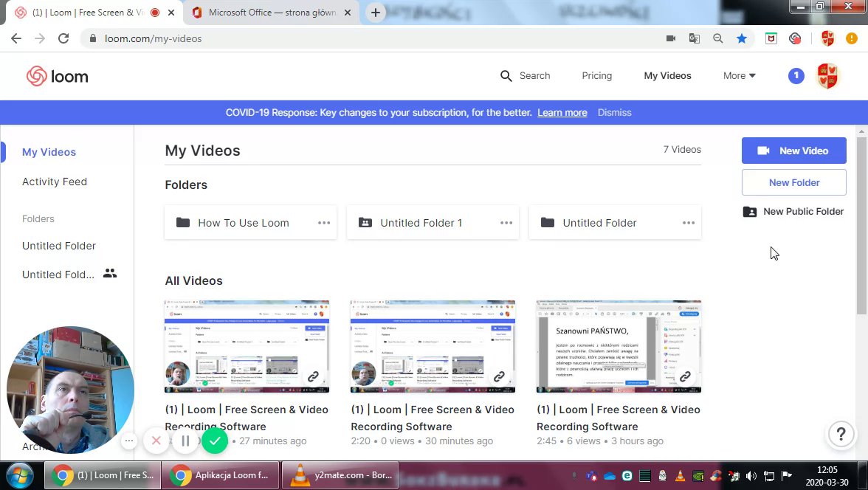Click the orange Chrome update alert icon
This screenshot has width=868, height=490.
pos(852,38)
